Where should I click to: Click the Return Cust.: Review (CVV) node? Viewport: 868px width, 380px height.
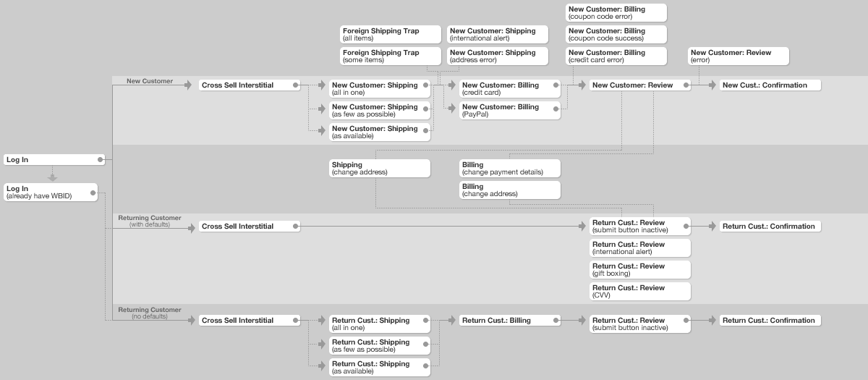click(640, 291)
